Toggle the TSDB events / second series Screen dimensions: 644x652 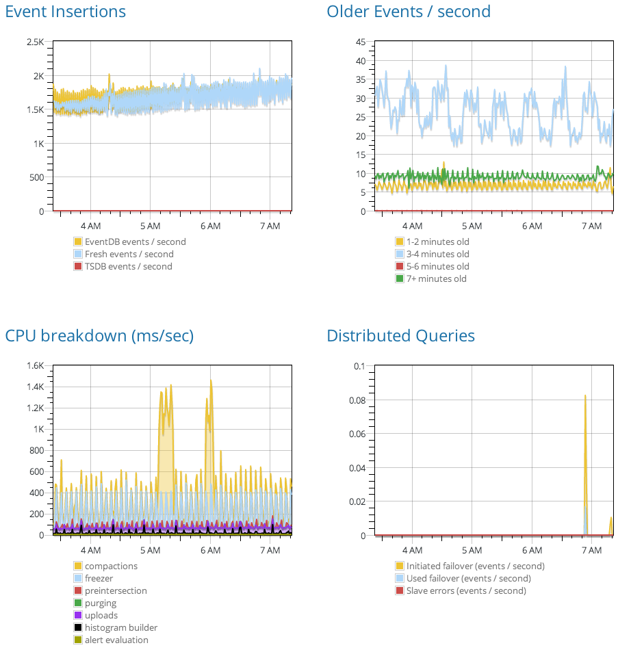(x=128, y=266)
